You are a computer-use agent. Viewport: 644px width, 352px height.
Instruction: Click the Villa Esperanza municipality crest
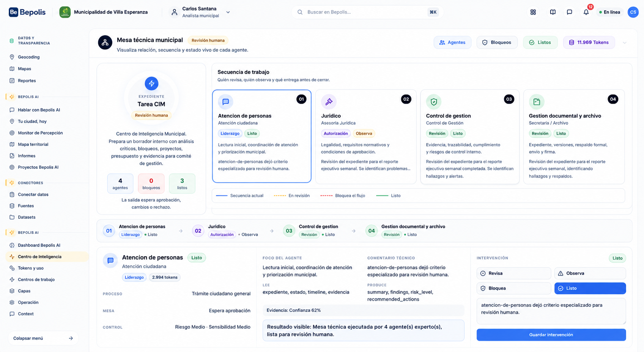click(65, 12)
